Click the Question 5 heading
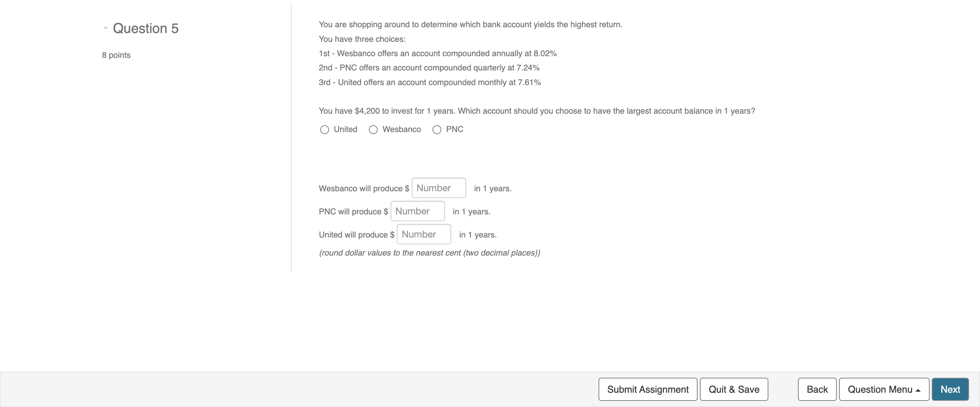The image size is (980, 407). click(145, 28)
